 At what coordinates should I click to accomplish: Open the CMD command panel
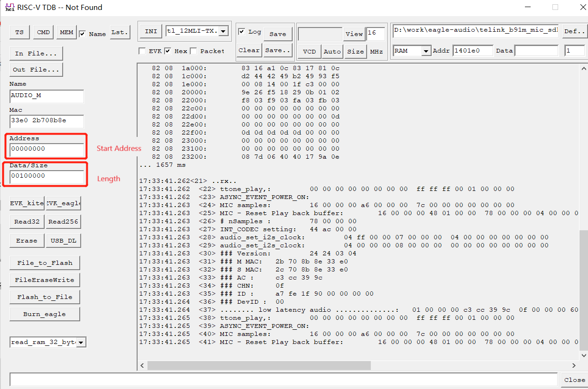pos(43,32)
